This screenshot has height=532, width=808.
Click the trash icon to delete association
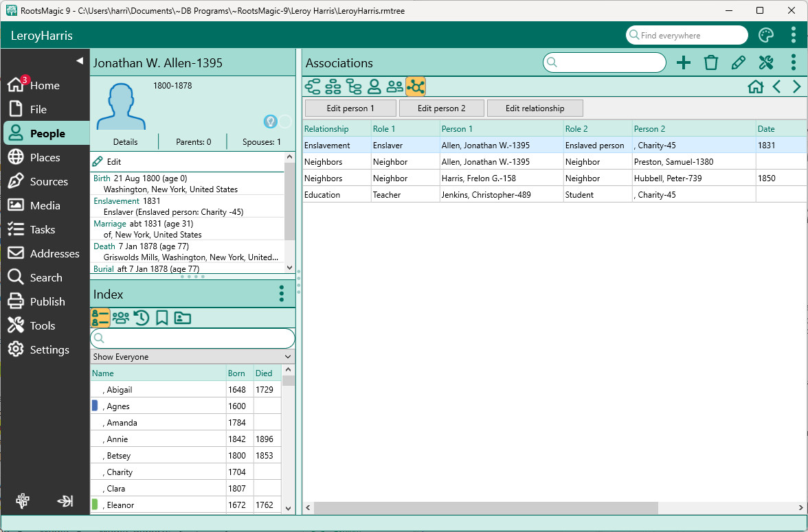coord(711,63)
